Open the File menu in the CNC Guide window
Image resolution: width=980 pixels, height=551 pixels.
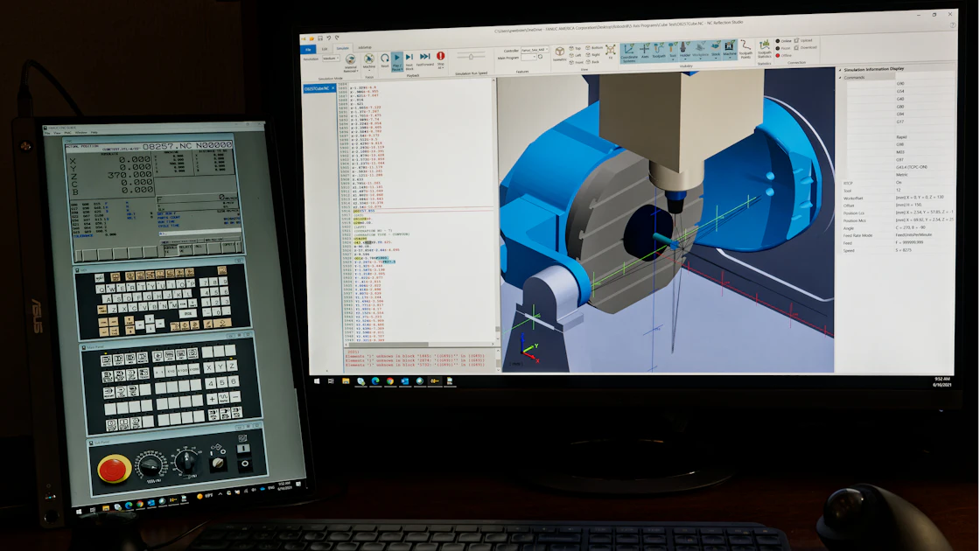tap(47, 133)
